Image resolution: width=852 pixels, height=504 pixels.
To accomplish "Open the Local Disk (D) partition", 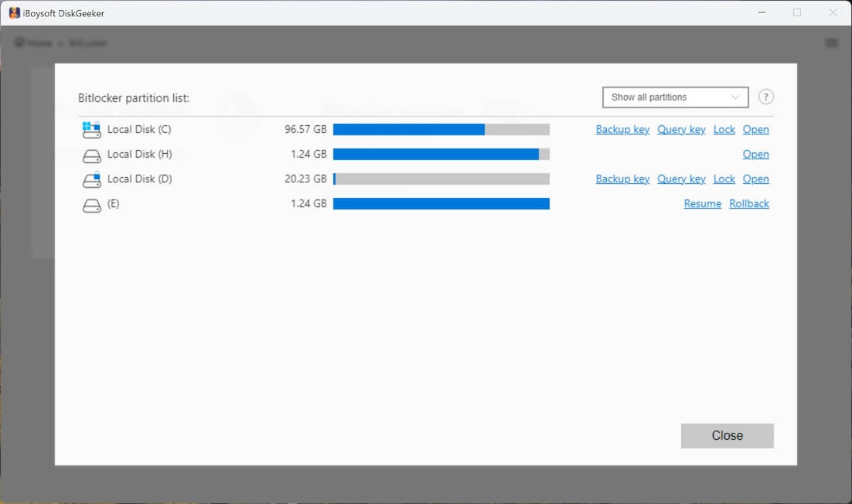I will click(x=755, y=179).
